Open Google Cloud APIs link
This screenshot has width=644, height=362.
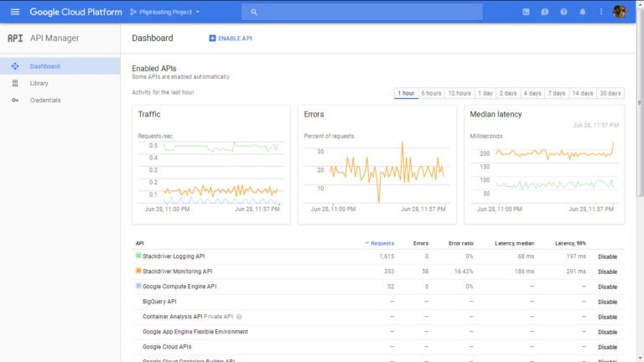point(167,347)
